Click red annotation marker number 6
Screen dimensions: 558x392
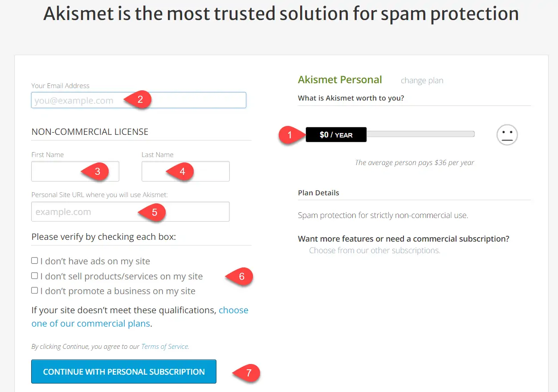pos(241,276)
